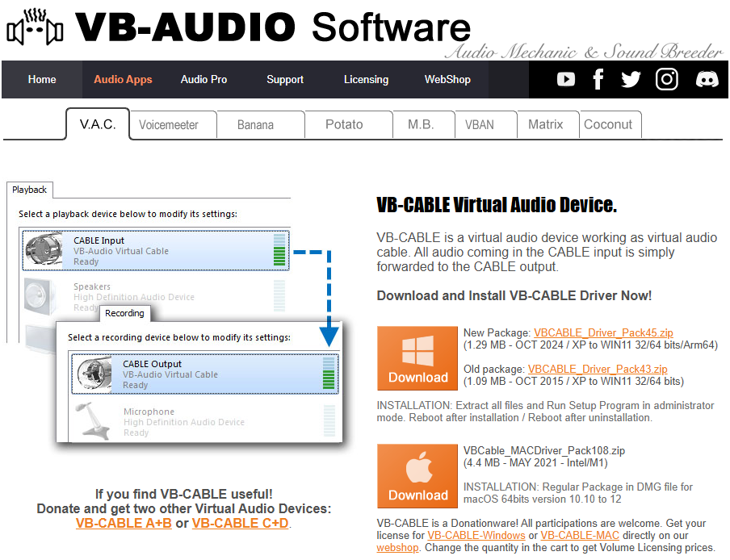The image size is (730, 560).
Task: Open the VB-CABLE-MAC license link
Action: (x=580, y=536)
